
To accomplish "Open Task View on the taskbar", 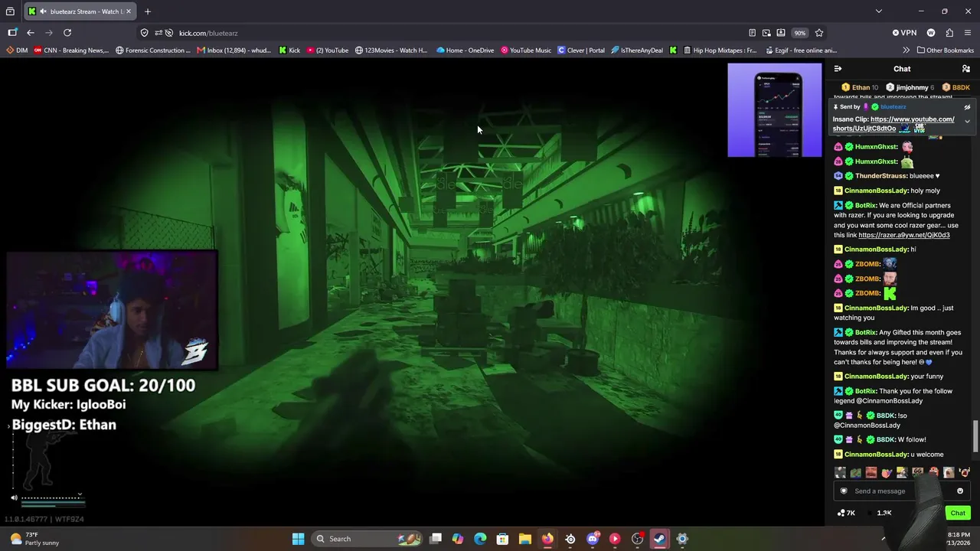I will [x=436, y=539].
